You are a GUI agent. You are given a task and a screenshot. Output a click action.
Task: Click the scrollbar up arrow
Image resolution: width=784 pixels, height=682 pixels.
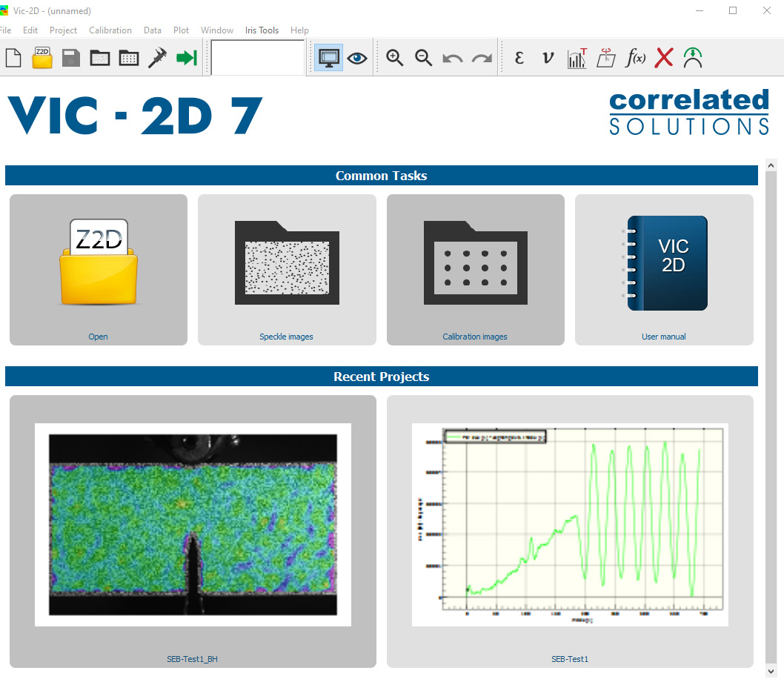pyautogui.click(x=771, y=165)
